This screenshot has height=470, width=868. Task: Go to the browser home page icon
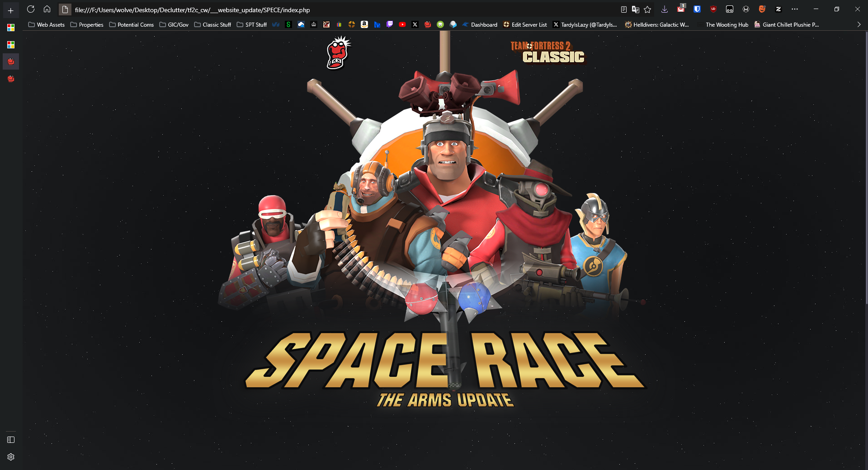[47, 9]
